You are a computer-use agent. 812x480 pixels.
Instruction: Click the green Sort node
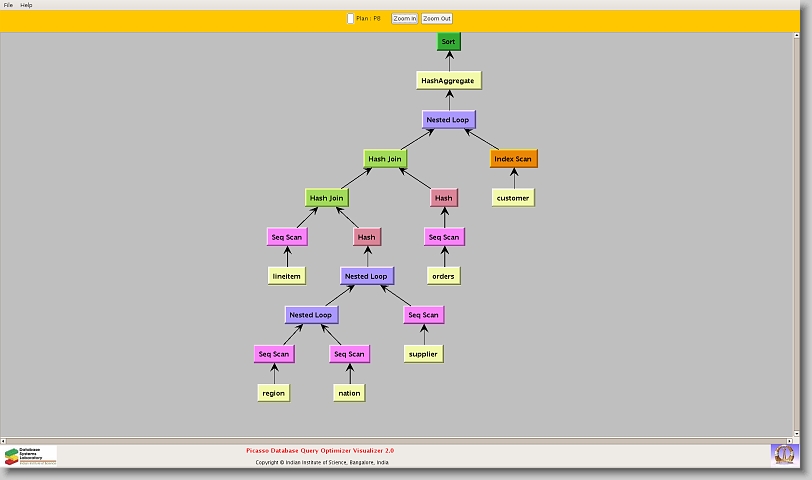pos(448,42)
